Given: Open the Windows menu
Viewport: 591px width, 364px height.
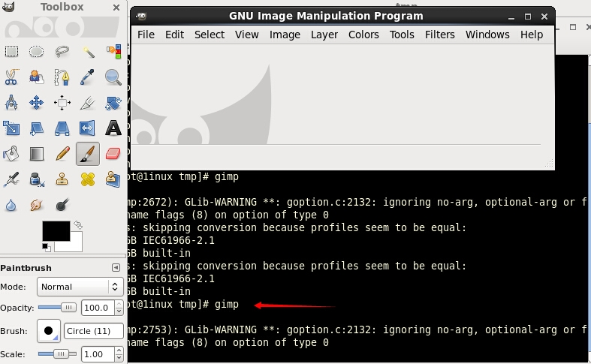Looking at the screenshot, I should click(487, 35).
